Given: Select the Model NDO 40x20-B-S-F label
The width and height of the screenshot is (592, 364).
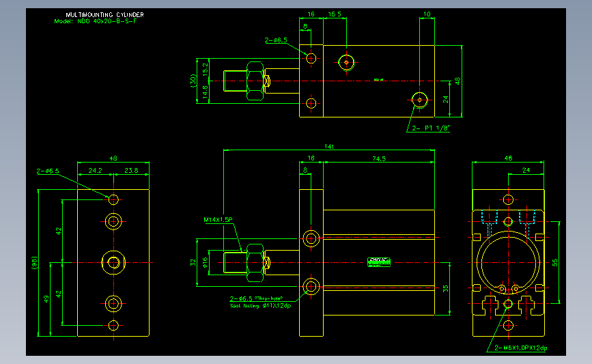Looking at the screenshot, I should click(95, 21).
